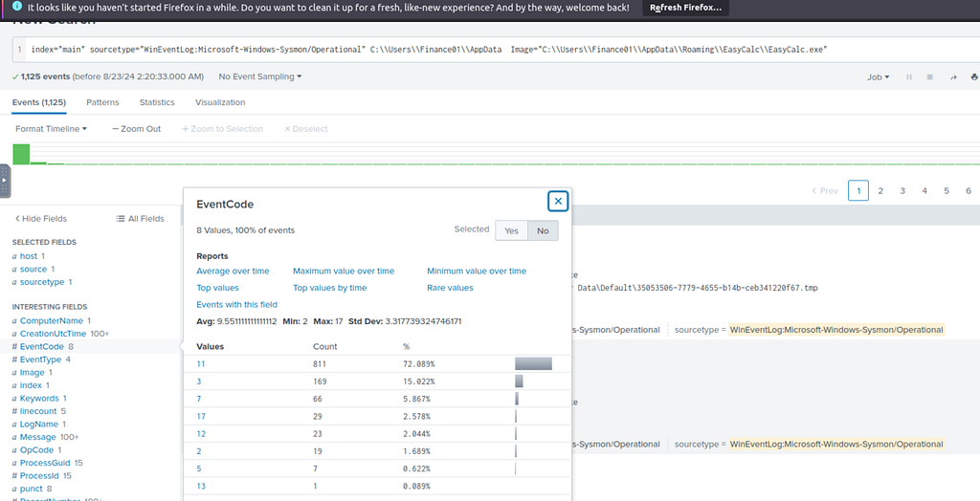980x501 pixels.
Task: Click Hide Fields in sidebar
Action: pyautogui.click(x=40, y=219)
